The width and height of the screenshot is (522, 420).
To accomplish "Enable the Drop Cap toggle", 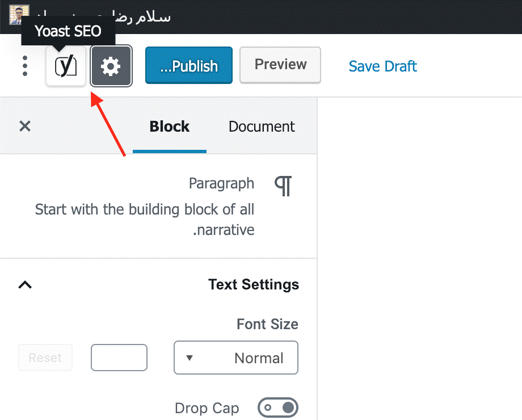I will [x=277, y=408].
